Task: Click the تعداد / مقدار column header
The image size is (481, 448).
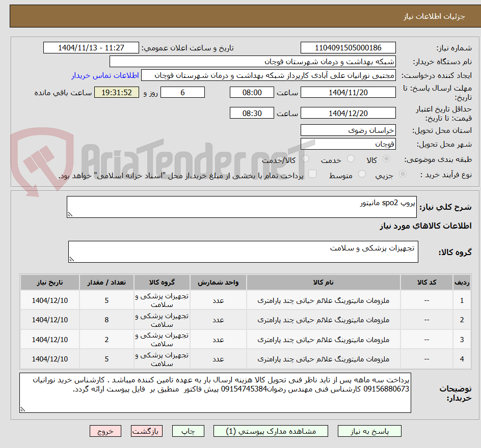Action: [106, 282]
